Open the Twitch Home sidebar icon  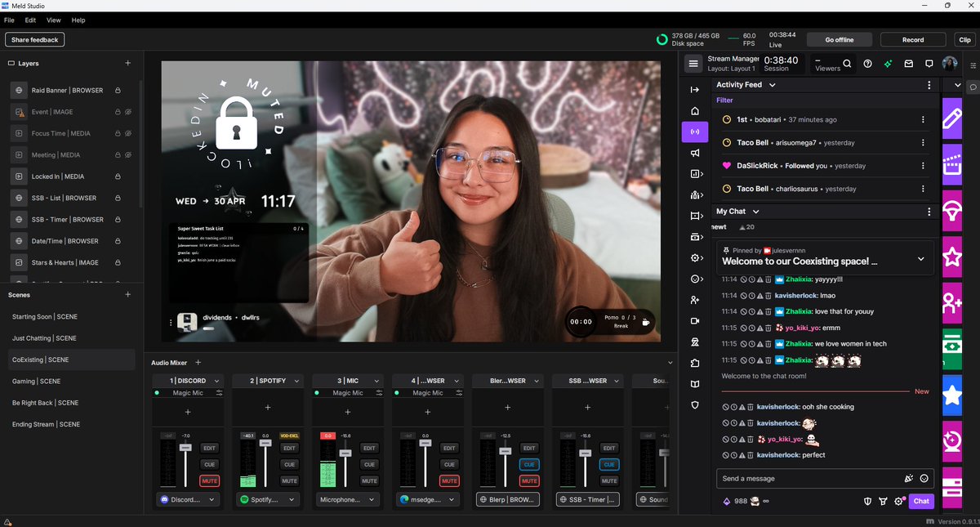coord(695,110)
